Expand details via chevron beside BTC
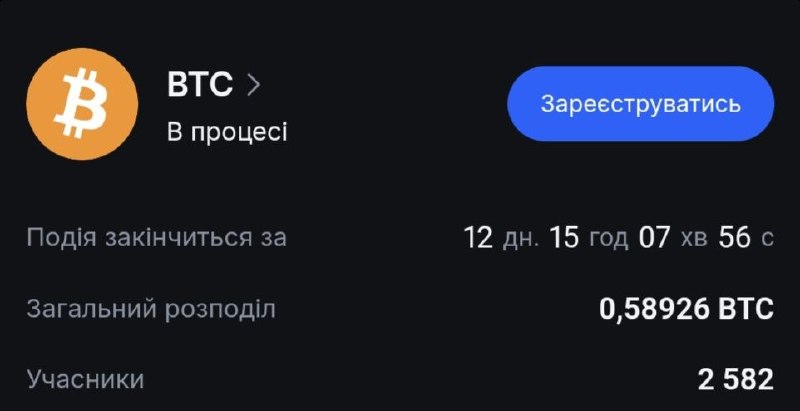 253,86
